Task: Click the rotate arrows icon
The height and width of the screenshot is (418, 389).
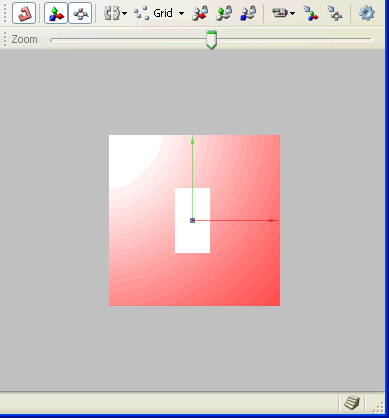Action: point(112,13)
